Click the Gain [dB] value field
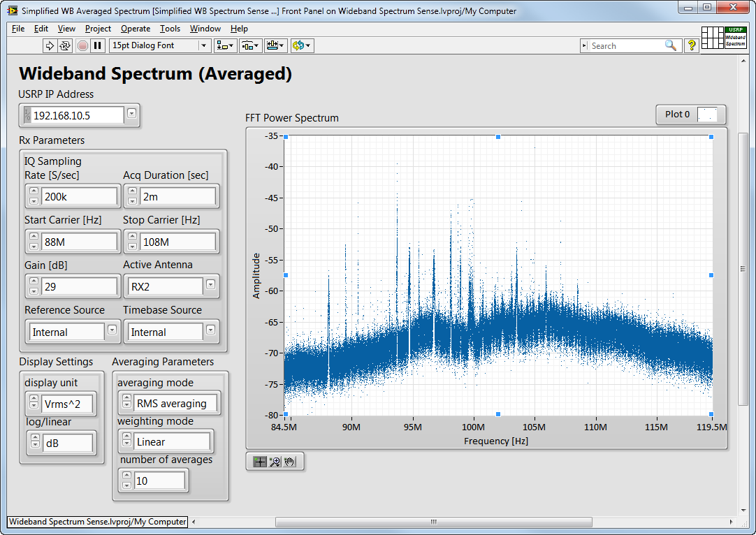The image size is (756, 535). coord(79,286)
